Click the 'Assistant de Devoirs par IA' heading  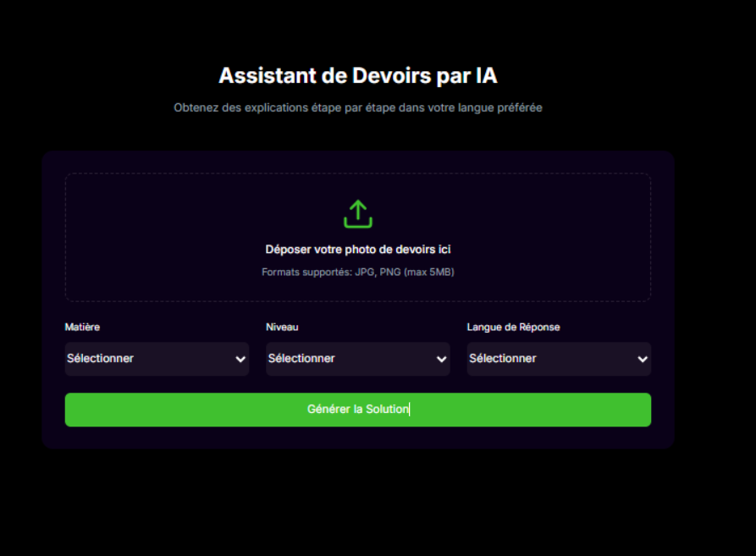click(358, 76)
